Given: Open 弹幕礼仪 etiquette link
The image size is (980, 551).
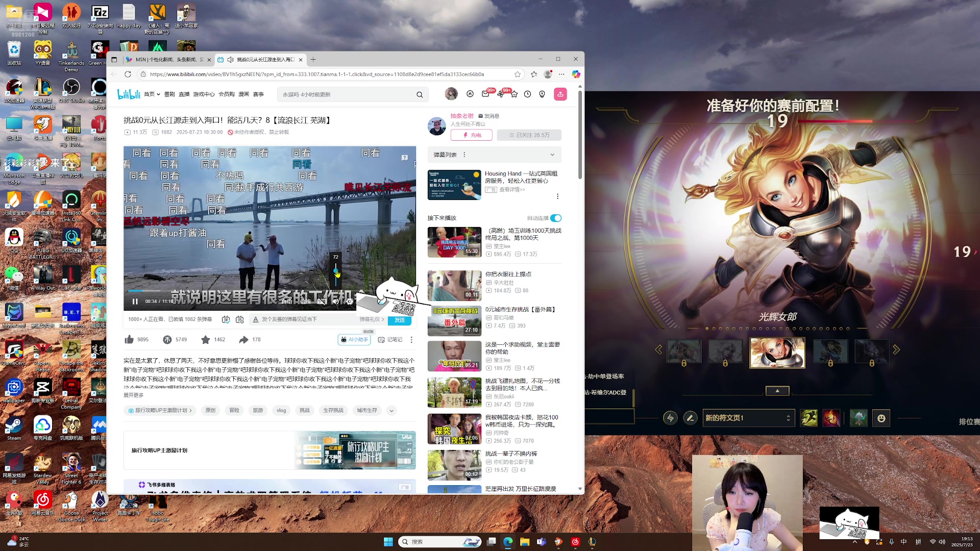Looking at the screenshot, I should [x=372, y=319].
